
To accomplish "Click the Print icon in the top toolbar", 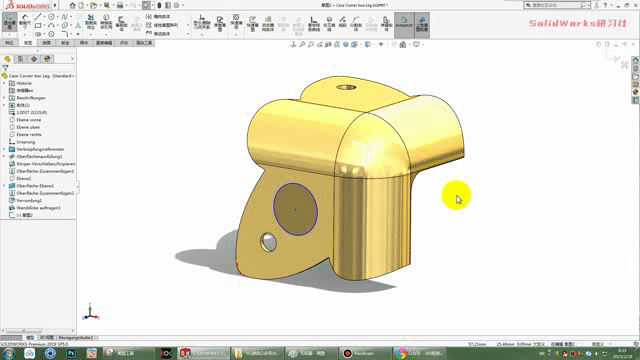I will (120, 5).
